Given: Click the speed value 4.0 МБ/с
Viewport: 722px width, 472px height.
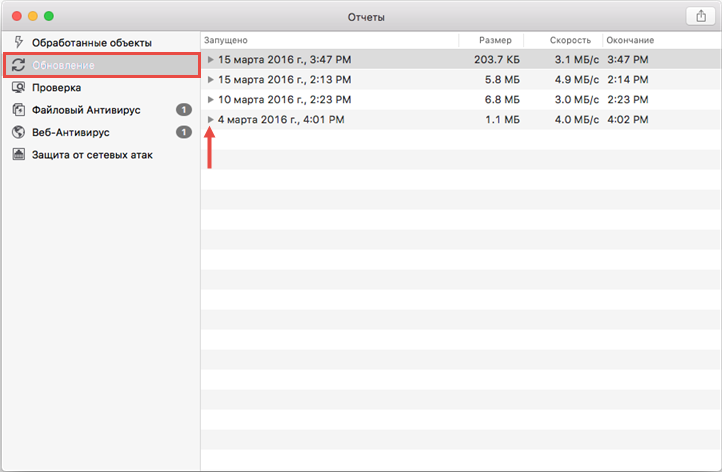Looking at the screenshot, I should [576, 119].
